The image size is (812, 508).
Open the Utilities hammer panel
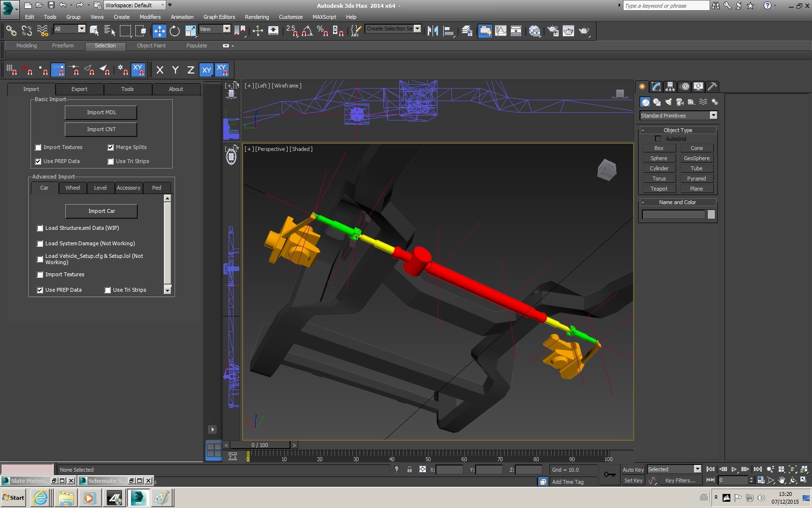712,87
